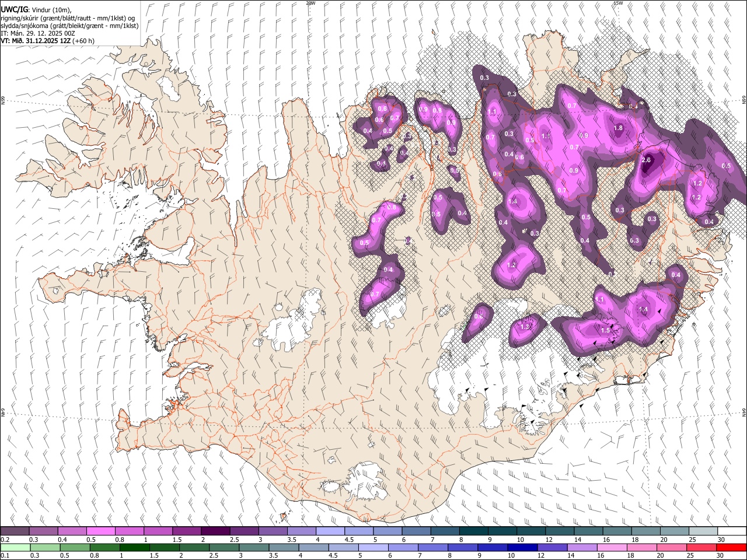
Task: Click the 25–30 red rain legend swatch
Action: pyautogui.click(x=700, y=547)
